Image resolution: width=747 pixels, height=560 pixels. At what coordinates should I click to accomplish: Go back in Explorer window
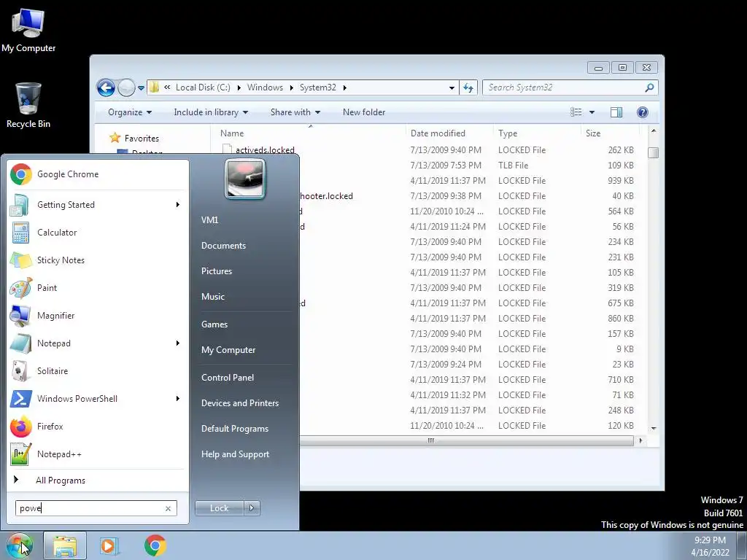click(x=106, y=87)
